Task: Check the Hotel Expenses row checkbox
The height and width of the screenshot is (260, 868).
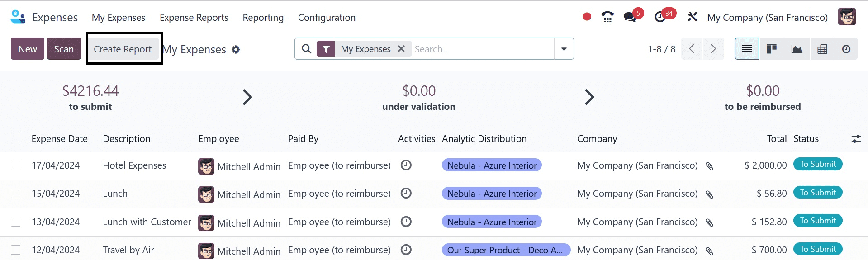Action: point(16,165)
